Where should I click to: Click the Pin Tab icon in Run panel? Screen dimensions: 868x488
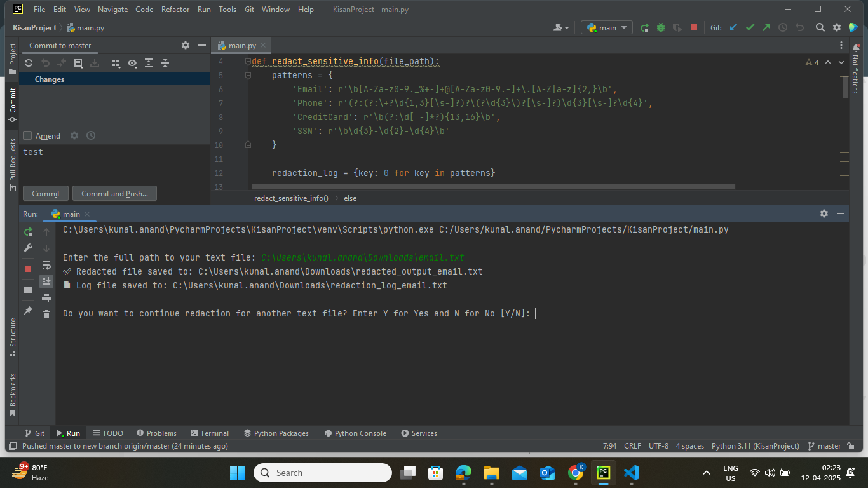point(28,311)
